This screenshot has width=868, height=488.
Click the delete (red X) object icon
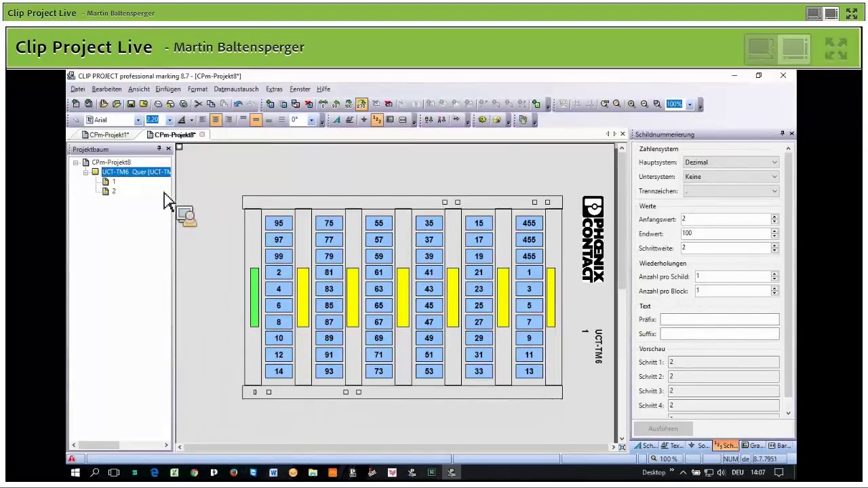coord(309,104)
